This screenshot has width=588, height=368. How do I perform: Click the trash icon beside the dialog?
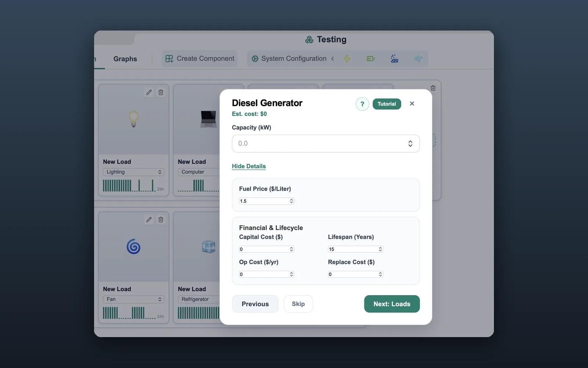pyautogui.click(x=433, y=88)
